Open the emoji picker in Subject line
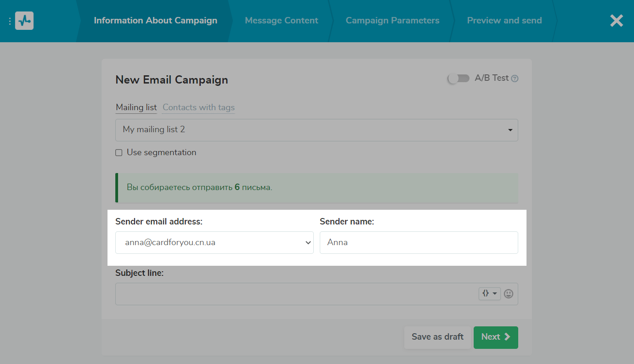This screenshot has width=634, height=364. (509, 294)
